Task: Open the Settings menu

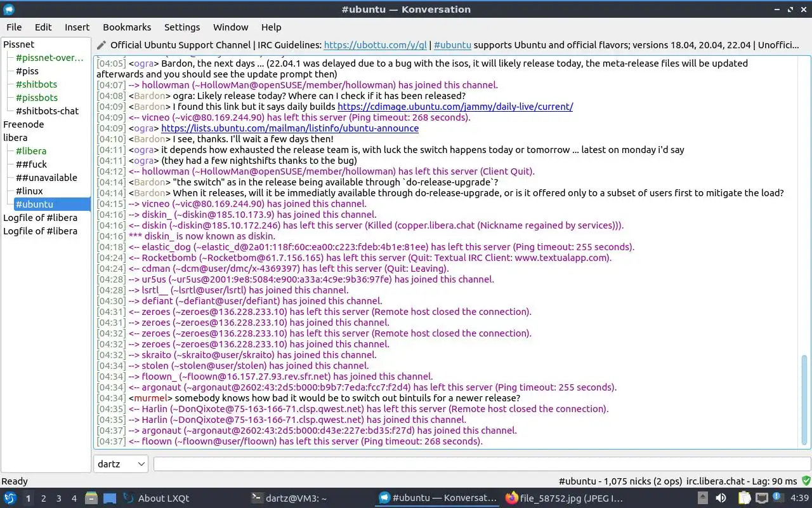Action: click(182, 27)
